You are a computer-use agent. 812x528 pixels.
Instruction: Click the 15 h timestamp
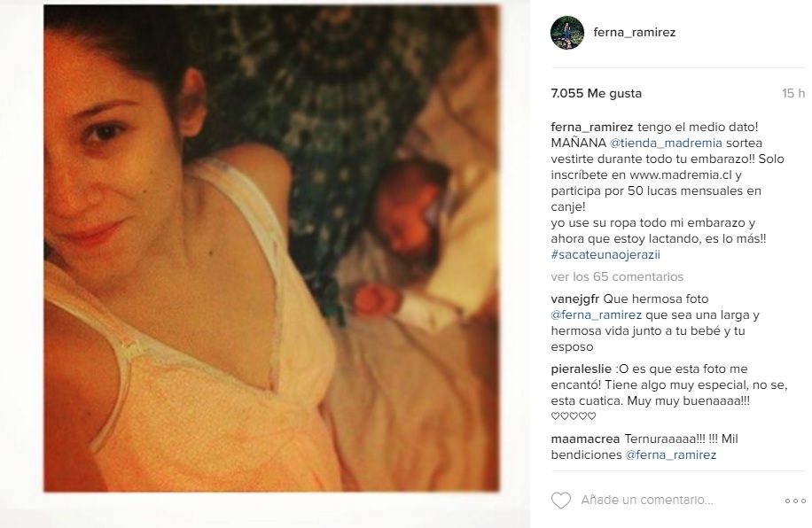click(793, 93)
